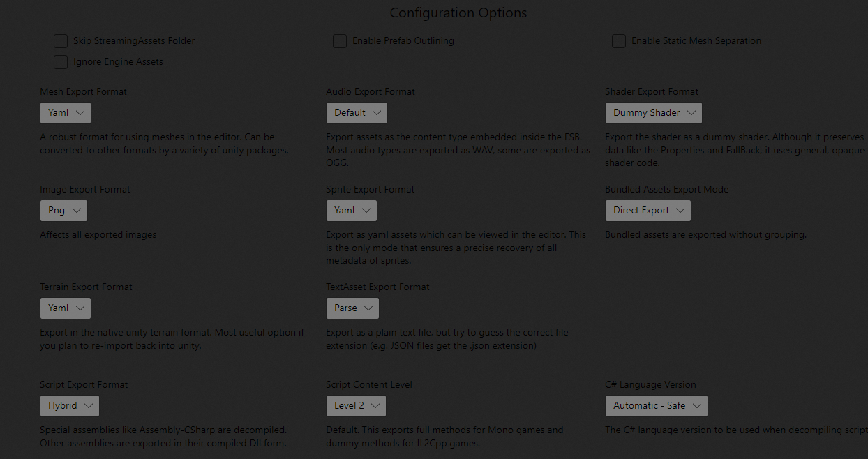Check Enable Prefab Outlining option

tap(340, 41)
